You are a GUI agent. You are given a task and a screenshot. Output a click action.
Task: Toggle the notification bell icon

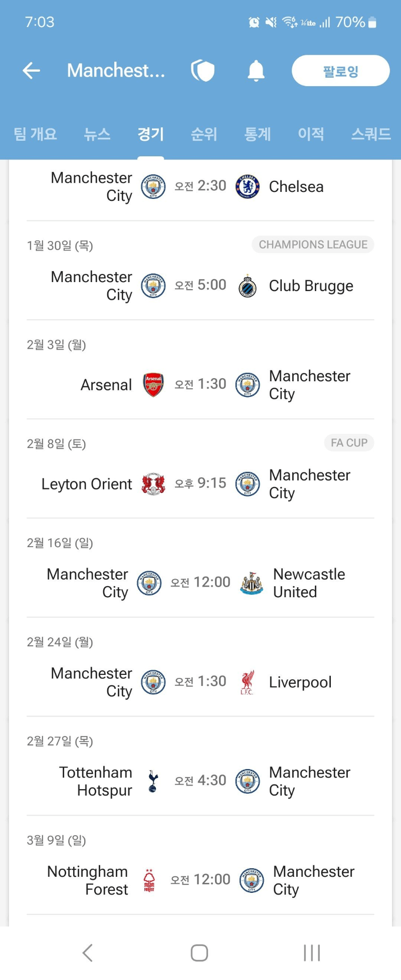pos(256,71)
